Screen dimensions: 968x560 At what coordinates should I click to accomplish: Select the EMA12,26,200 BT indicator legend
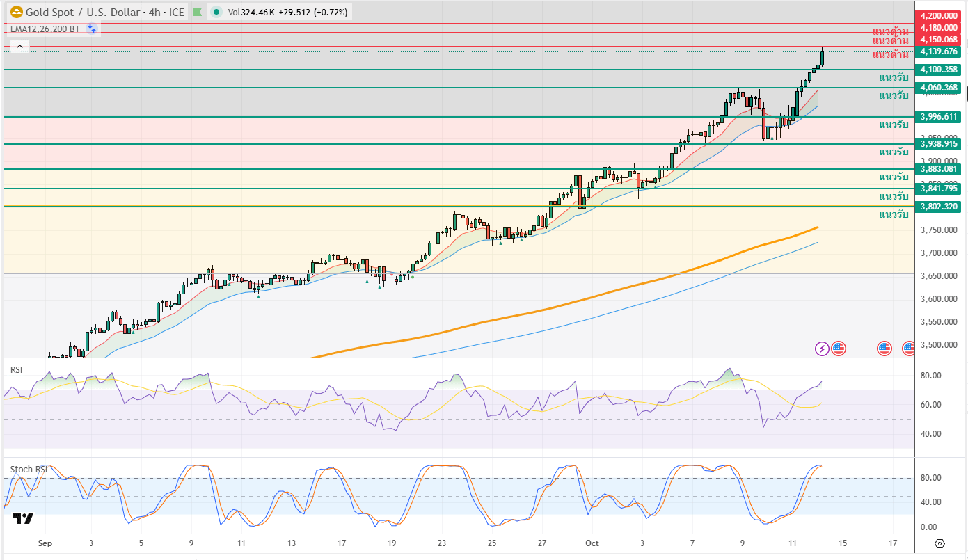45,29
